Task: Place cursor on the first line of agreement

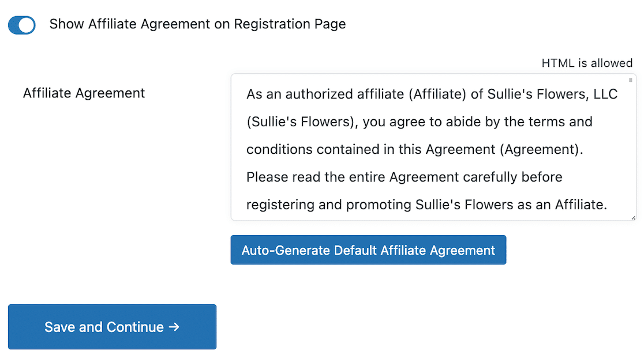Action: click(404, 93)
